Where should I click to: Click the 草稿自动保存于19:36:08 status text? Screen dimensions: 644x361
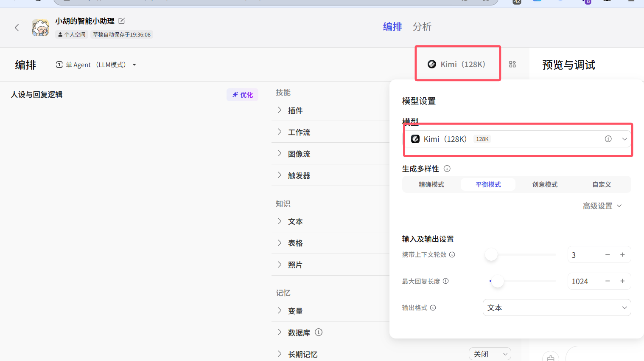pos(122,34)
